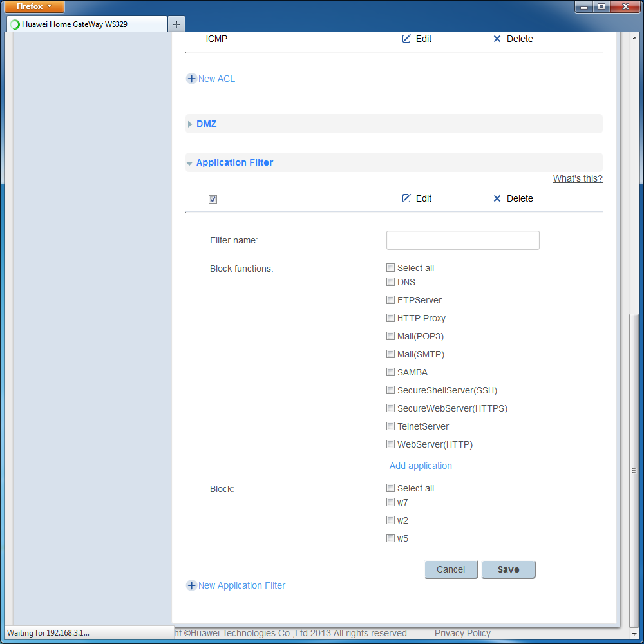
Task: Click the New ACL link
Action: tap(216, 79)
